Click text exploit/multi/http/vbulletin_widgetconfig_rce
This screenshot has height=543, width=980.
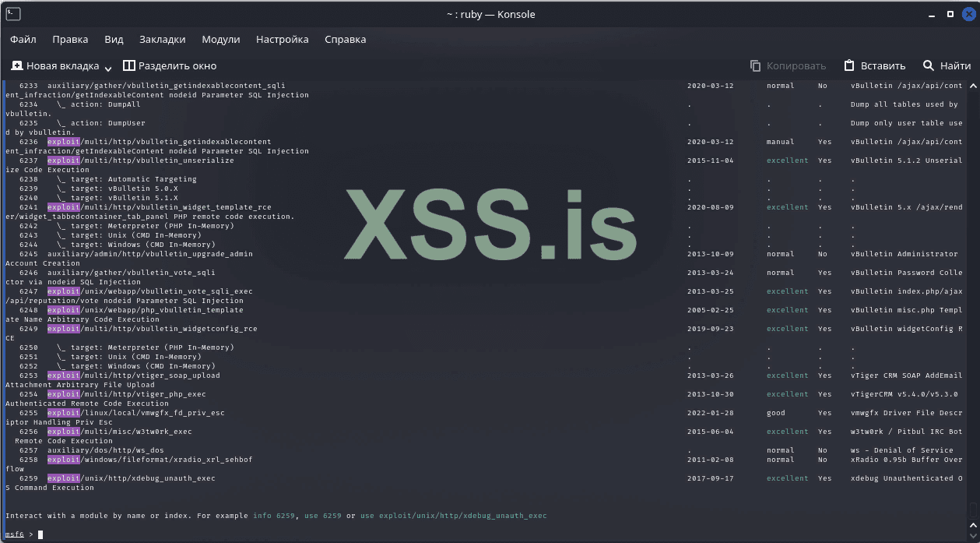point(153,329)
